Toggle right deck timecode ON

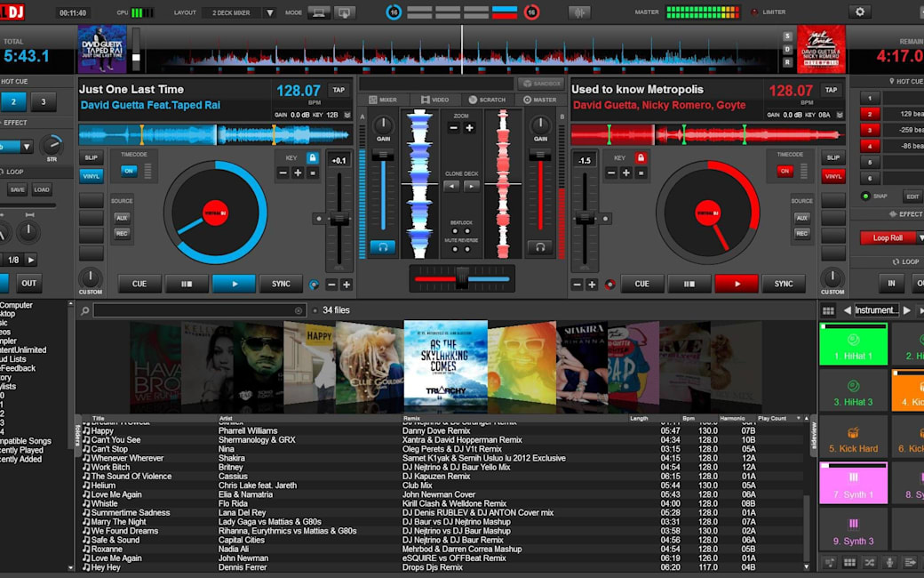point(785,171)
